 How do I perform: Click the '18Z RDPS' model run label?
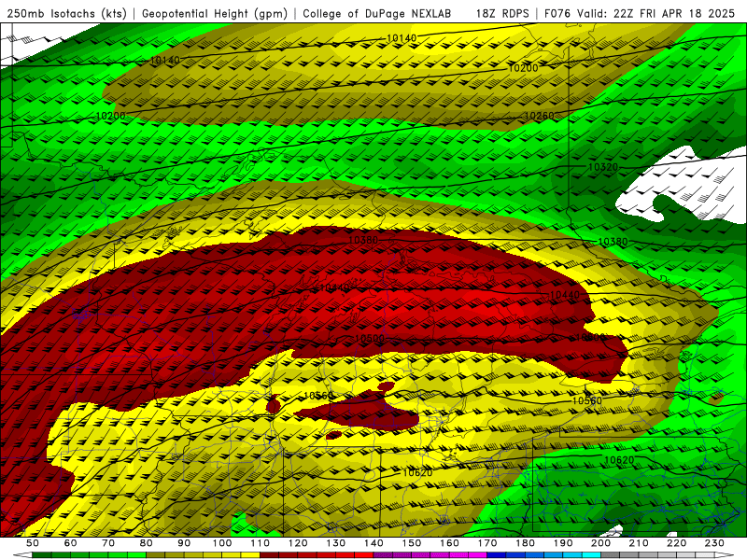click(502, 13)
